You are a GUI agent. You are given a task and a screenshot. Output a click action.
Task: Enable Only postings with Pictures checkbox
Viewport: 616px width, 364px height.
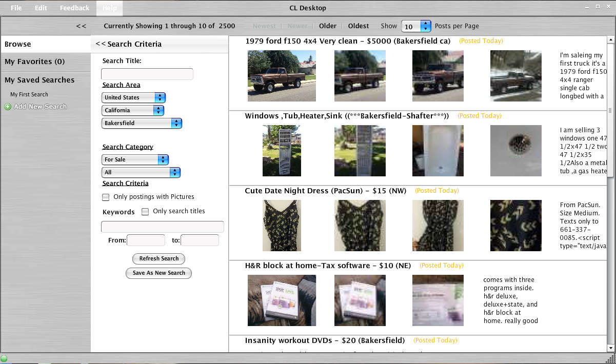[106, 197]
